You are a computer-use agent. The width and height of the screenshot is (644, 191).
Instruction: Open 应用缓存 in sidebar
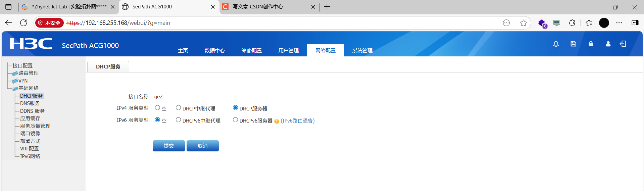tap(30, 118)
